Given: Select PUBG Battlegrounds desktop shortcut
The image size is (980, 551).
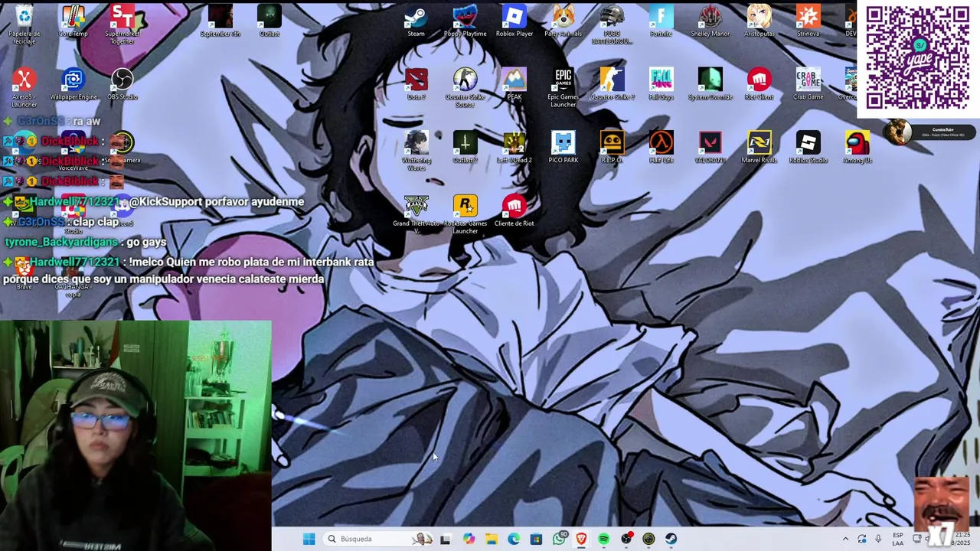Looking at the screenshot, I should pos(612,24).
